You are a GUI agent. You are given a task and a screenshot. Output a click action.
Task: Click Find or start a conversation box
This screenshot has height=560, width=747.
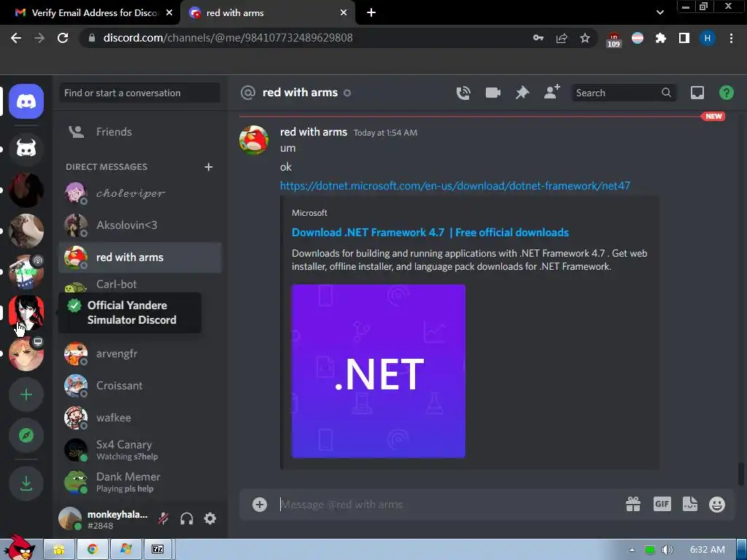point(139,93)
